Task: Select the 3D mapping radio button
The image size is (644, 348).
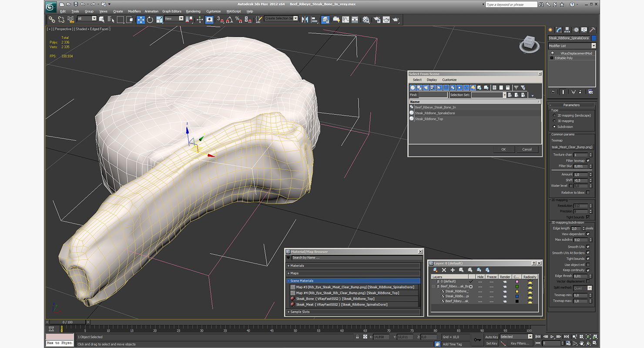Action: pos(554,121)
